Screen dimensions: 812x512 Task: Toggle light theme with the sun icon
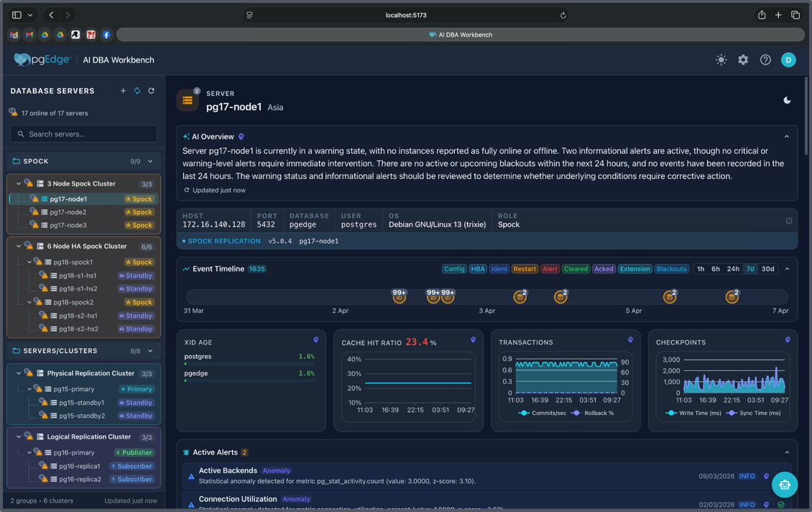721,60
